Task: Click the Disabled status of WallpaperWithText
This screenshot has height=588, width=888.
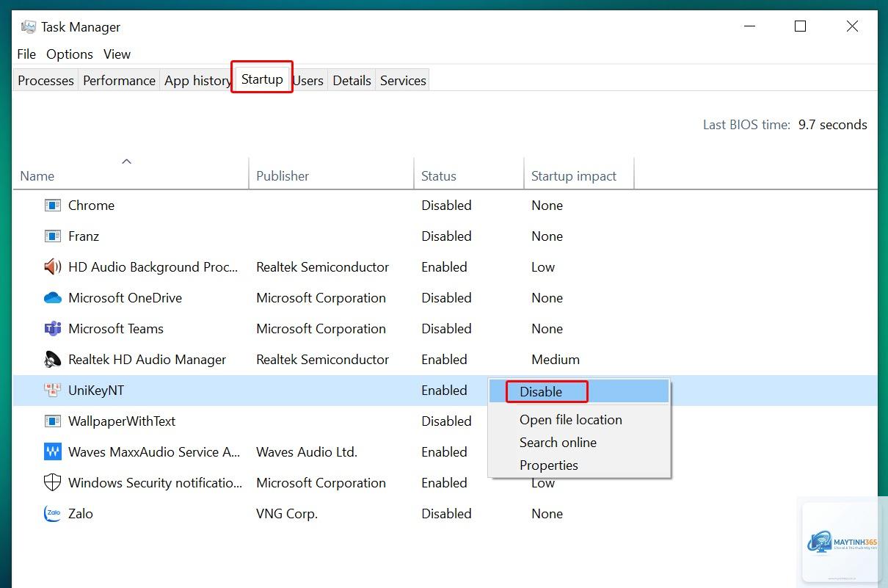Action: pyautogui.click(x=446, y=421)
